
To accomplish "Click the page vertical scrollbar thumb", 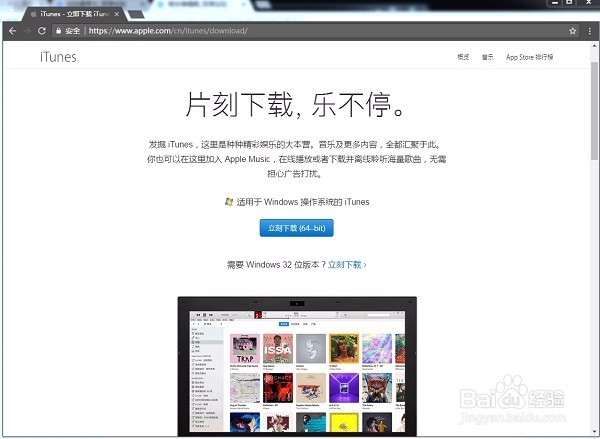I will 594,111.
